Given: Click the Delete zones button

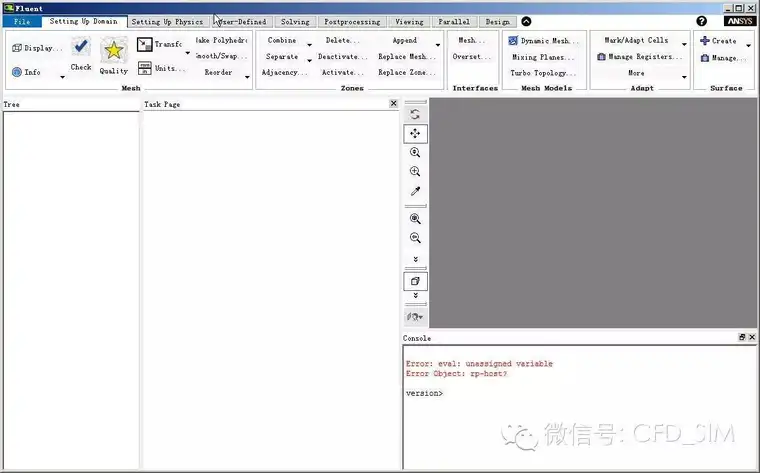Looking at the screenshot, I should 342,40.
